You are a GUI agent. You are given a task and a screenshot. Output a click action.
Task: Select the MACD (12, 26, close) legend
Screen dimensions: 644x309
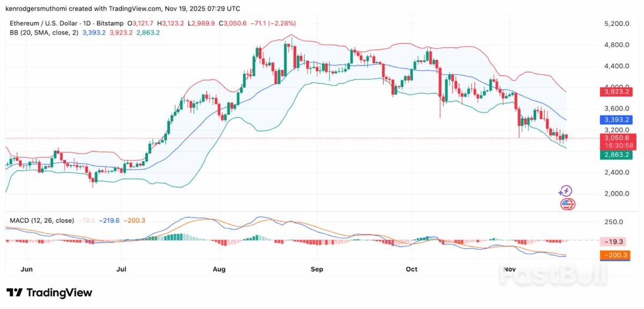pyautogui.click(x=42, y=220)
